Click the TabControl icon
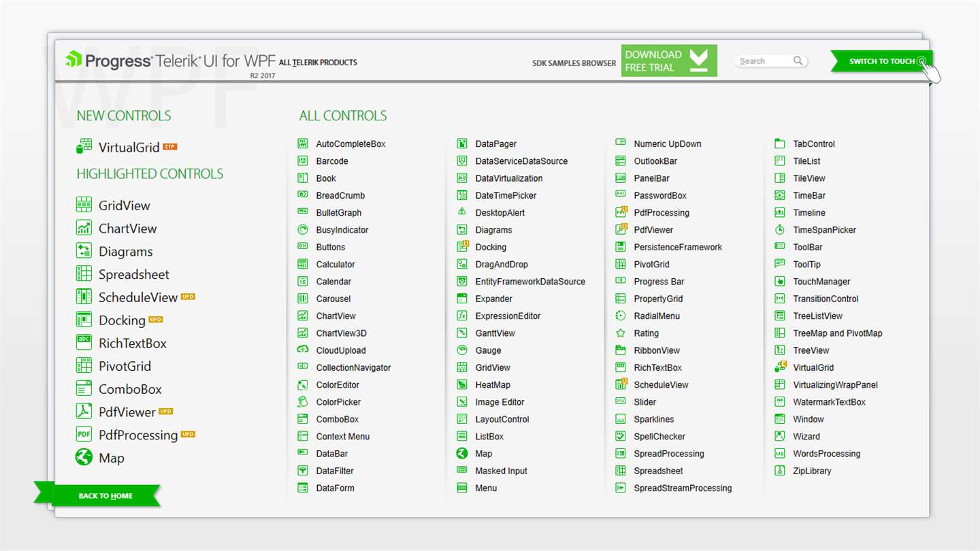The width and height of the screenshot is (980, 551). (x=780, y=144)
